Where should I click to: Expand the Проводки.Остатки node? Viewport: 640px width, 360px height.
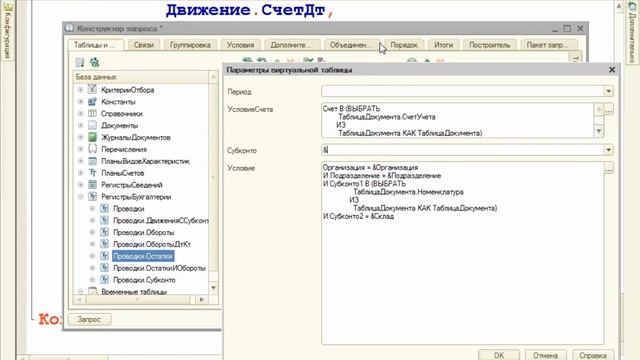(x=92, y=256)
